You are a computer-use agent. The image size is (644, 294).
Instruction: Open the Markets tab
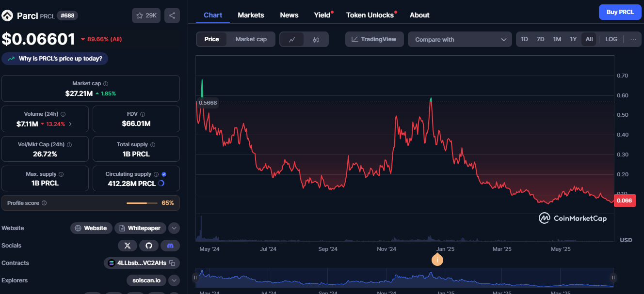tap(251, 15)
